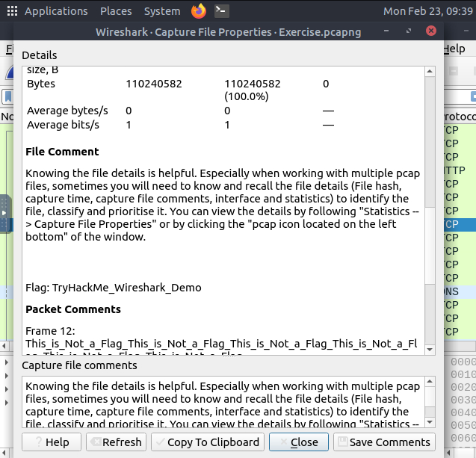Click the filter bookmark icon in Wireshark window
The image size is (476, 458).
pyautogui.click(x=8, y=97)
